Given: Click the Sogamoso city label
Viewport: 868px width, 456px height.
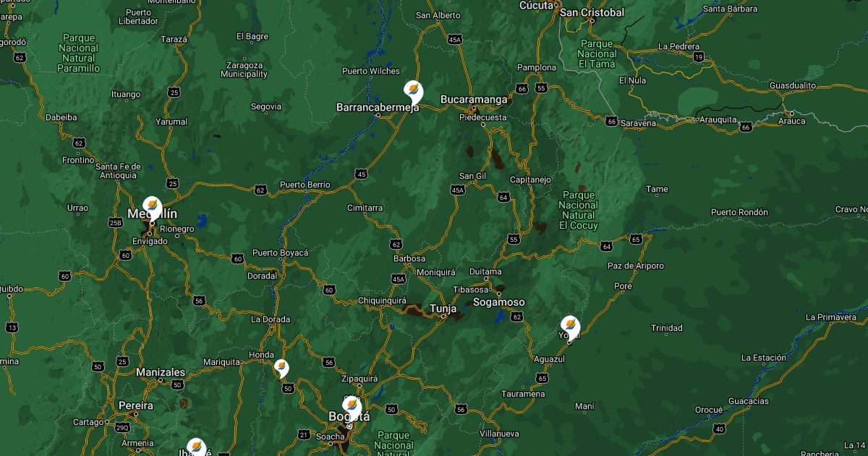Looking at the screenshot, I should [499, 302].
